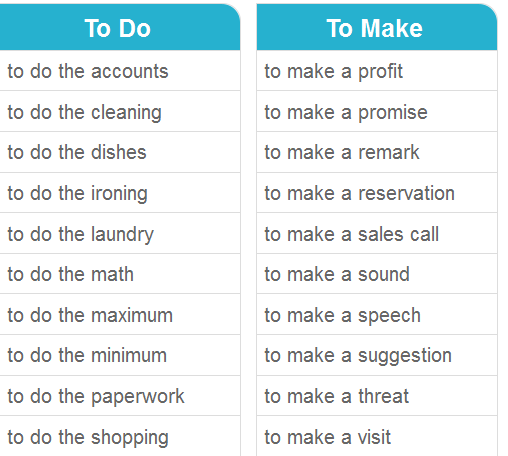Select the row "to do the accounts"
Viewport: 508px width, 456px height.
click(120, 71)
